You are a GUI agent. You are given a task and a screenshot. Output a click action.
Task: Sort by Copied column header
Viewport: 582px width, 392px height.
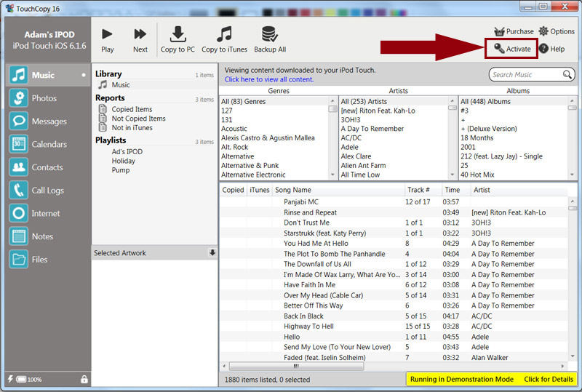tap(233, 190)
